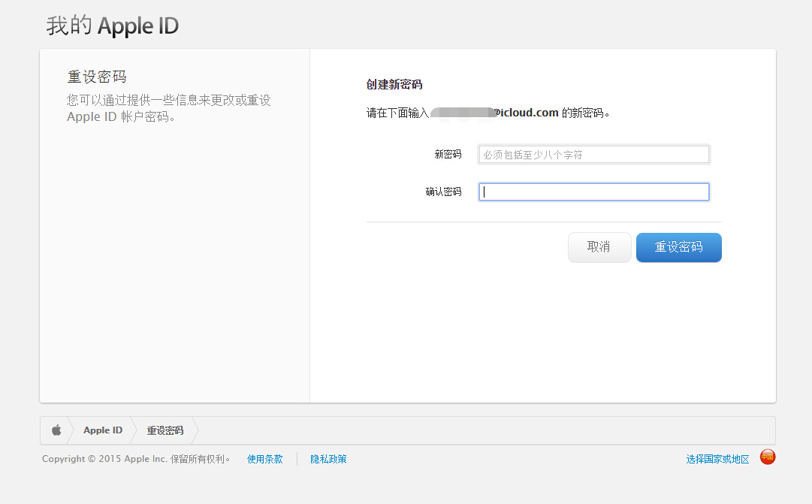Click the blue 重设密码 button
This screenshot has height=504, width=812.
(x=679, y=247)
